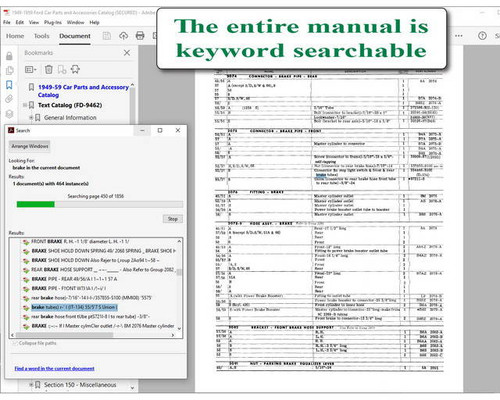Screen dimensions: 500x400
Task: Click the Save file icon in toolbar
Action: pos(107,36)
